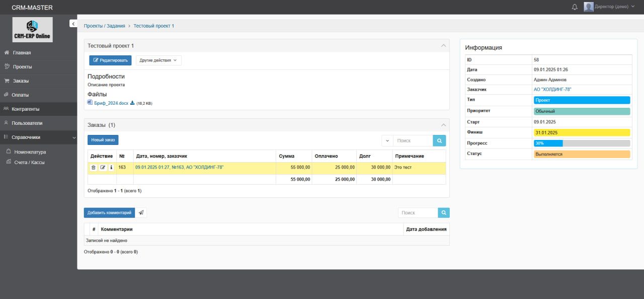The image size is (644, 299).
Task: Open the Бриф_2024.docx file link
Action: pyautogui.click(x=111, y=103)
